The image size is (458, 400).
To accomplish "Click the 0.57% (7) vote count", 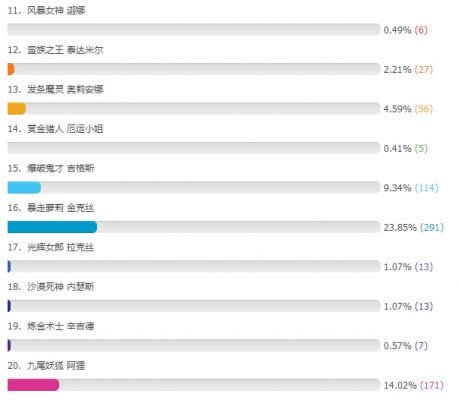I will (405, 346).
